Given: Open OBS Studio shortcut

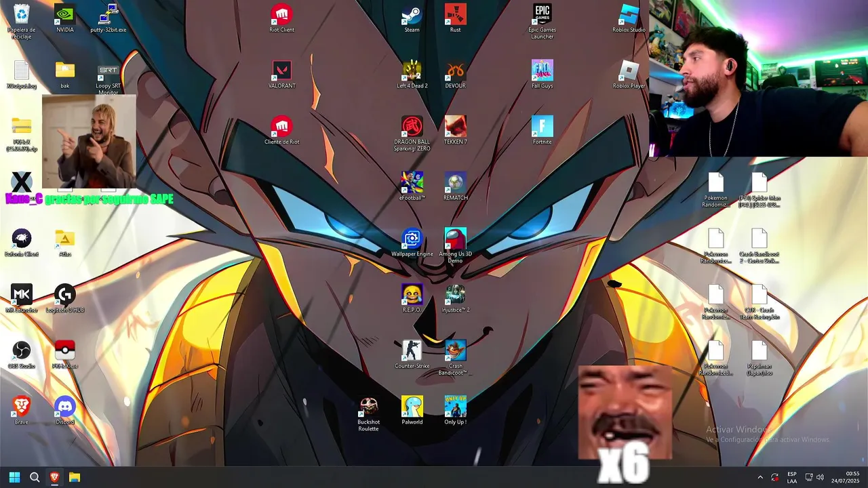Looking at the screenshot, I should click(x=22, y=355).
